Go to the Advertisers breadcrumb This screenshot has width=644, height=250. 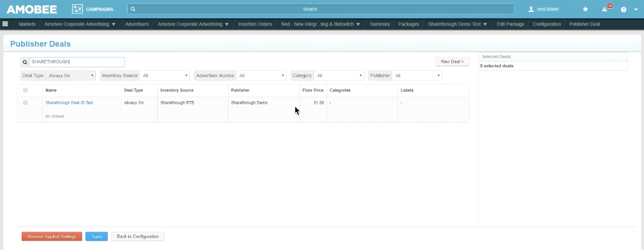(x=137, y=25)
